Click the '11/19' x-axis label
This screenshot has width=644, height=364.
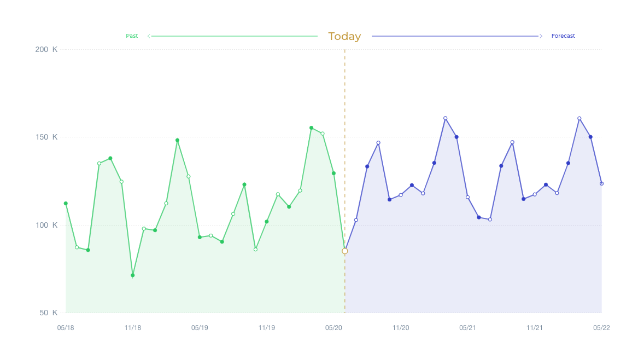(267, 328)
